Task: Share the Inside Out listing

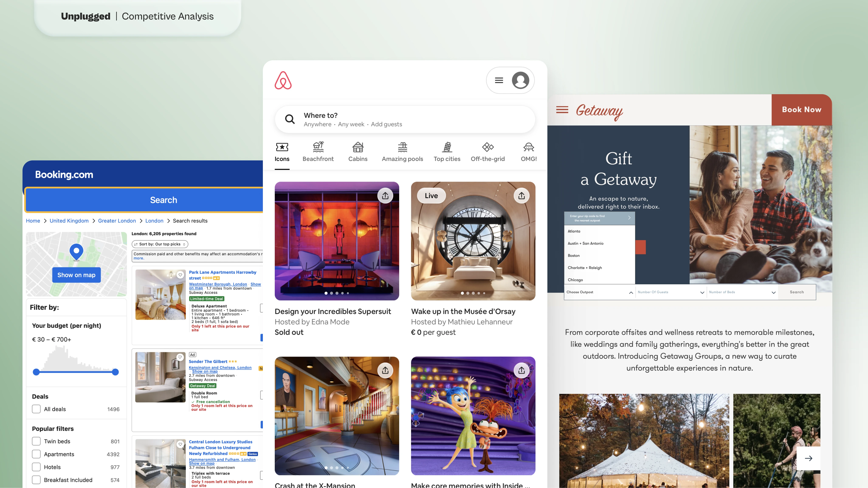Action: point(521,370)
